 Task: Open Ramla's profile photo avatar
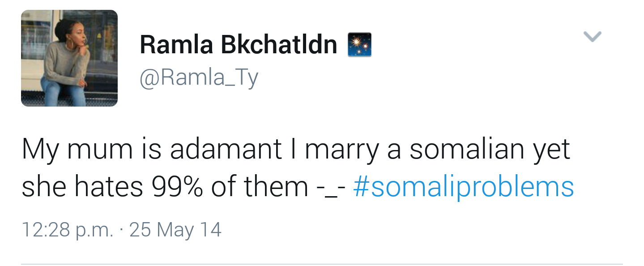tap(69, 58)
